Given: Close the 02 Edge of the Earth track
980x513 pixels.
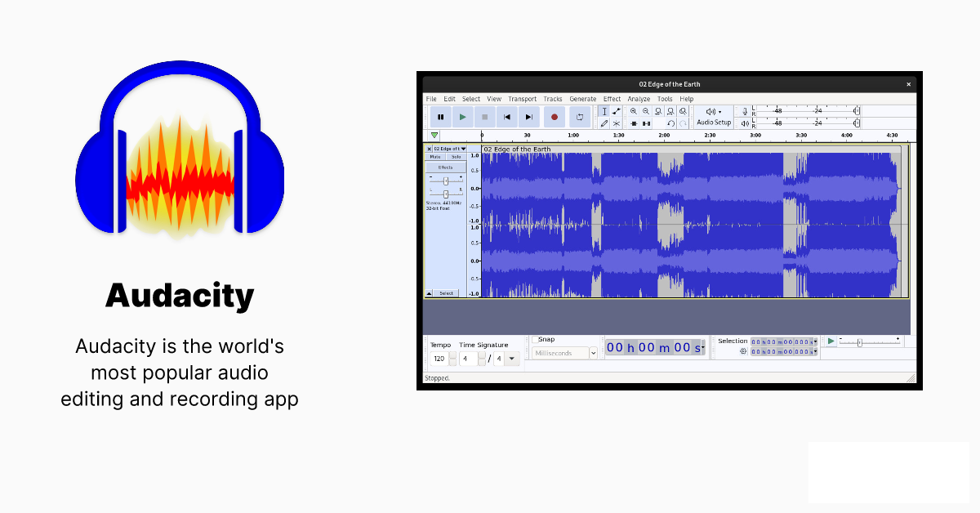Looking at the screenshot, I should point(429,149).
